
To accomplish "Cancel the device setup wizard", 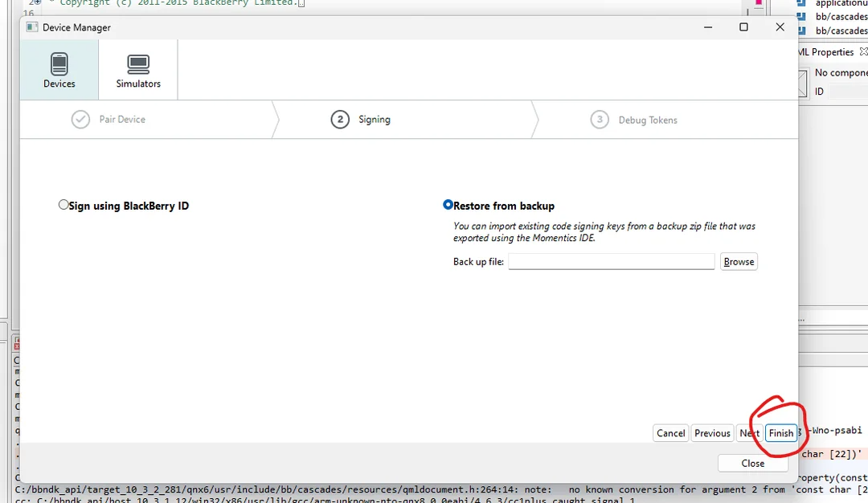I will [670, 433].
